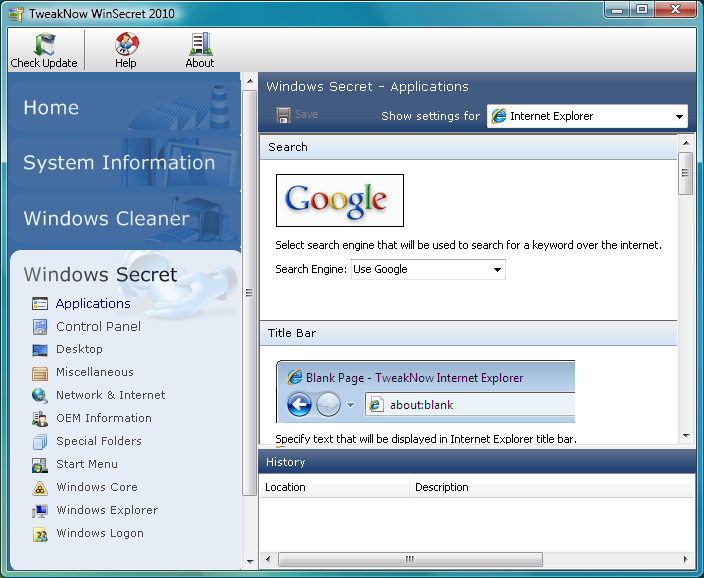Click the Check Update toolbar icon
Image resolution: width=704 pixels, height=578 pixels.
point(44,44)
